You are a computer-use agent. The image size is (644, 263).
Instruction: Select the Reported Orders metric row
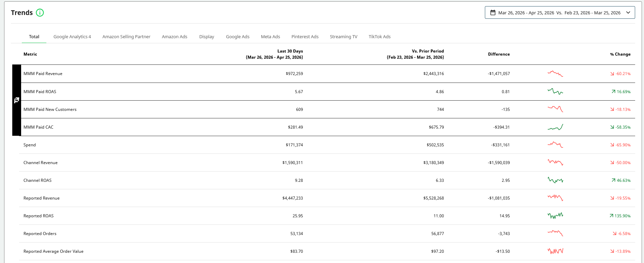(40, 234)
